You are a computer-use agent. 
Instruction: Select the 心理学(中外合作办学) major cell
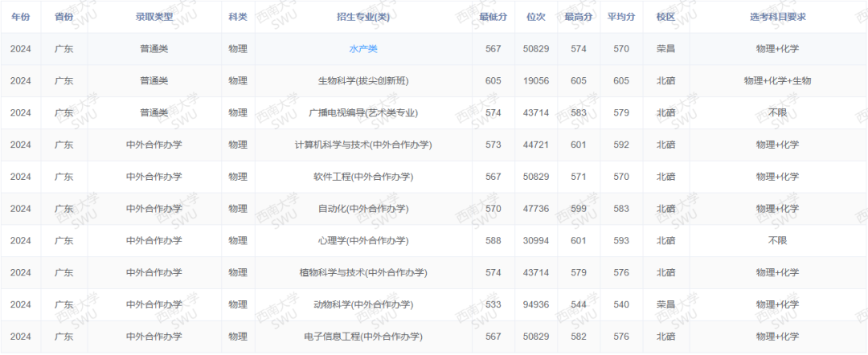pyautogui.click(x=363, y=241)
